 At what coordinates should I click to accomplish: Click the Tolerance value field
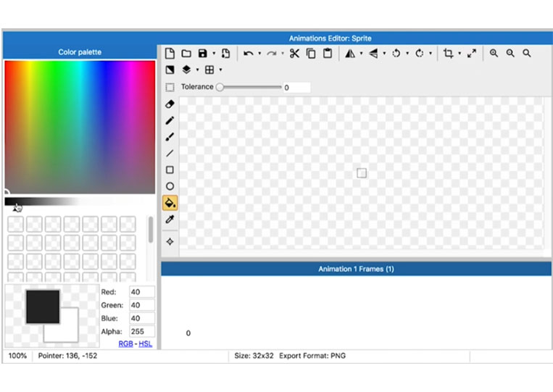296,88
